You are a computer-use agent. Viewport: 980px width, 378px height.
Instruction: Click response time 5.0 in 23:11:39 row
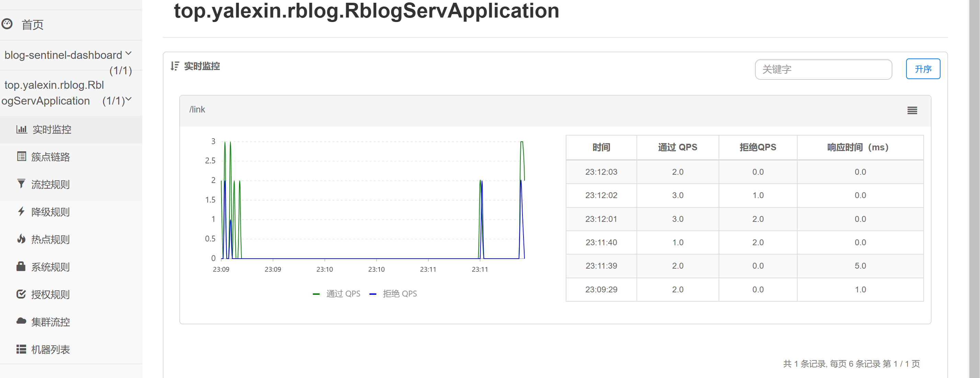click(x=860, y=266)
